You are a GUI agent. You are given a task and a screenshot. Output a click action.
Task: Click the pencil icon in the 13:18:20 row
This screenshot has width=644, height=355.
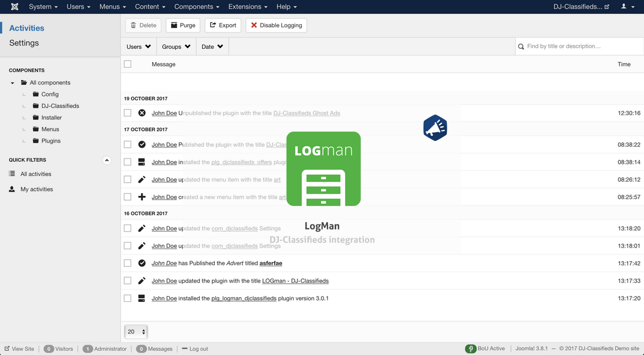click(x=142, y=228)
